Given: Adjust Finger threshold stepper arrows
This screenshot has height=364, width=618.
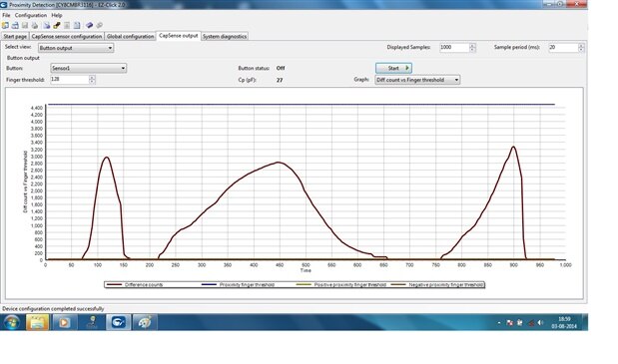Looking at the screenshot, I should [x=92, y=80].
